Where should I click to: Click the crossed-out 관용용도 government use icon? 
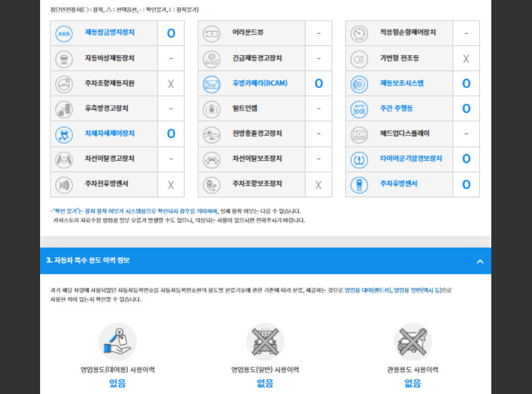pyautogui.click(x=412, y=341)
